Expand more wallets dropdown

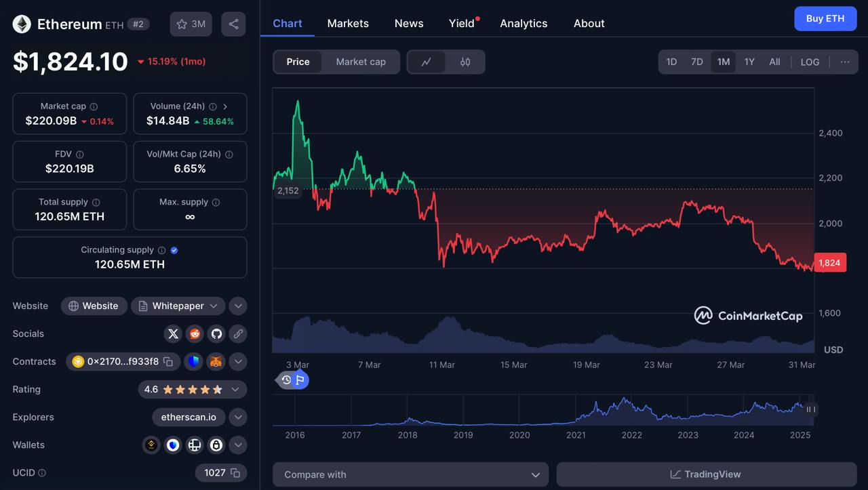point(238,445)
